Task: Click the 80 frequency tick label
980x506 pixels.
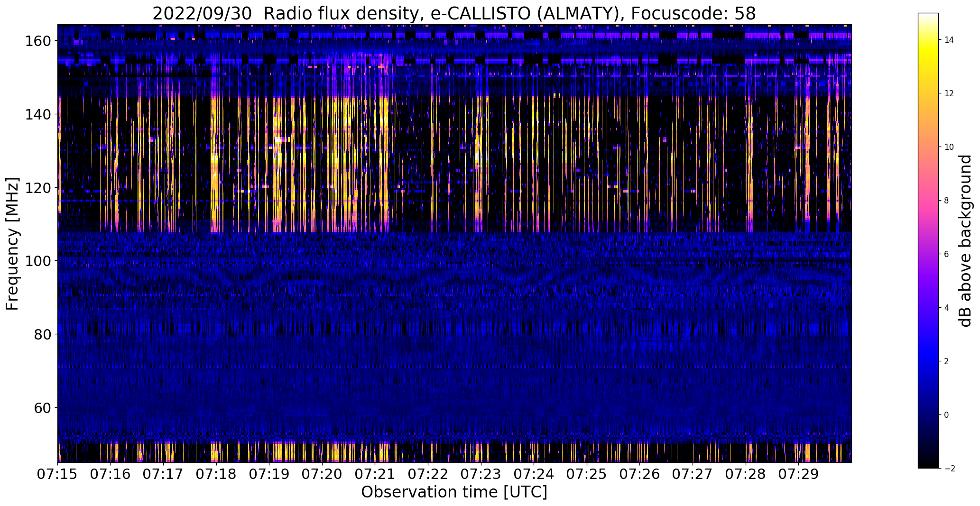Action: (x=42, y=334)
